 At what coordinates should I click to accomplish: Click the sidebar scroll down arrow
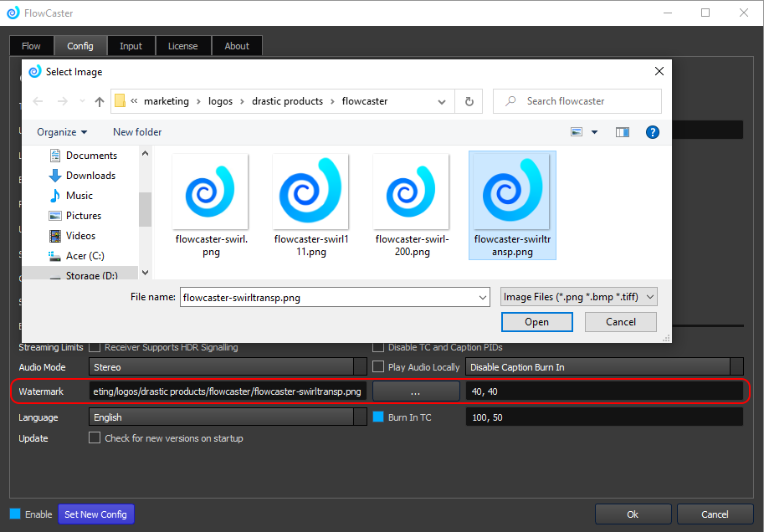[145, 273]
